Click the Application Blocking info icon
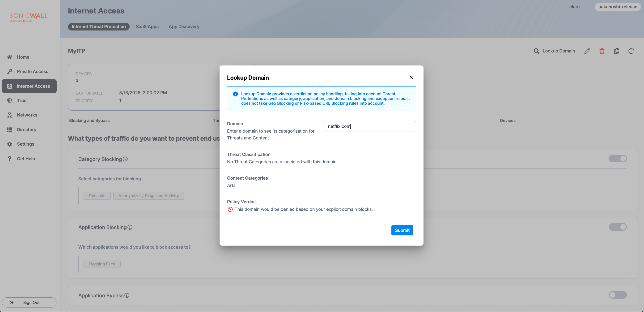 130,227
